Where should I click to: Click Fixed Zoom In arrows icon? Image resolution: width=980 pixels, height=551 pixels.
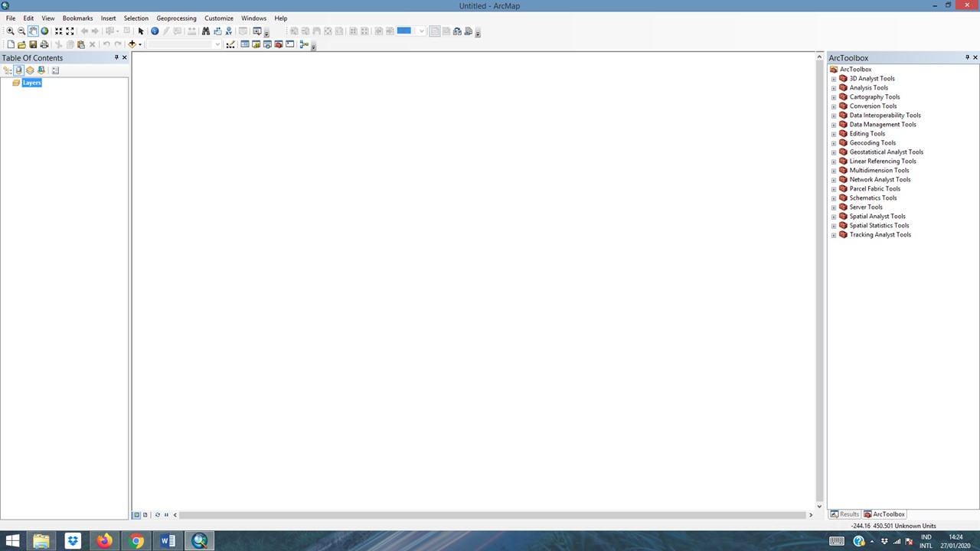[58, 31]
